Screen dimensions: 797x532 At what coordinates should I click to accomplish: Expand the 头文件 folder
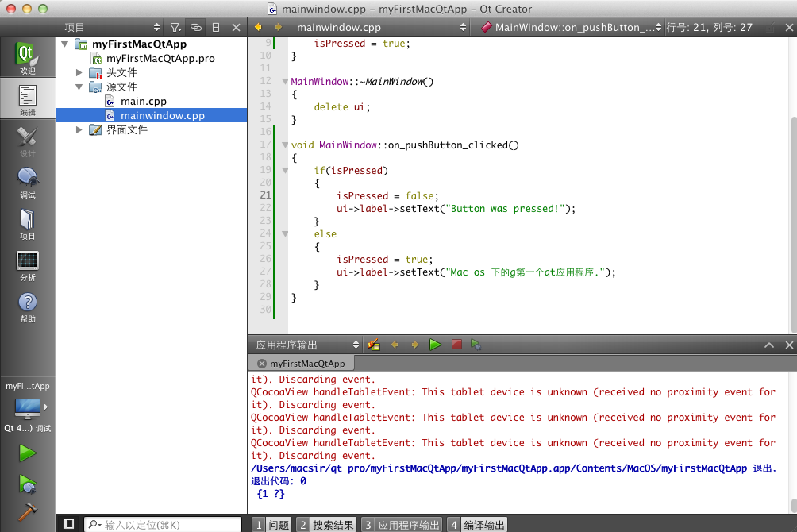[79, 73]
